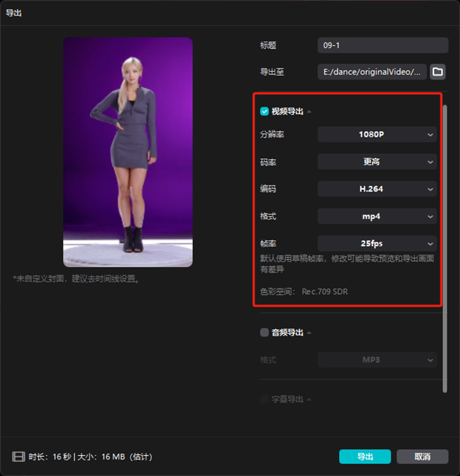
Task: Click the chevron arrow in 帧率 field
Action: pyautogui.click(x=430, y=244)
